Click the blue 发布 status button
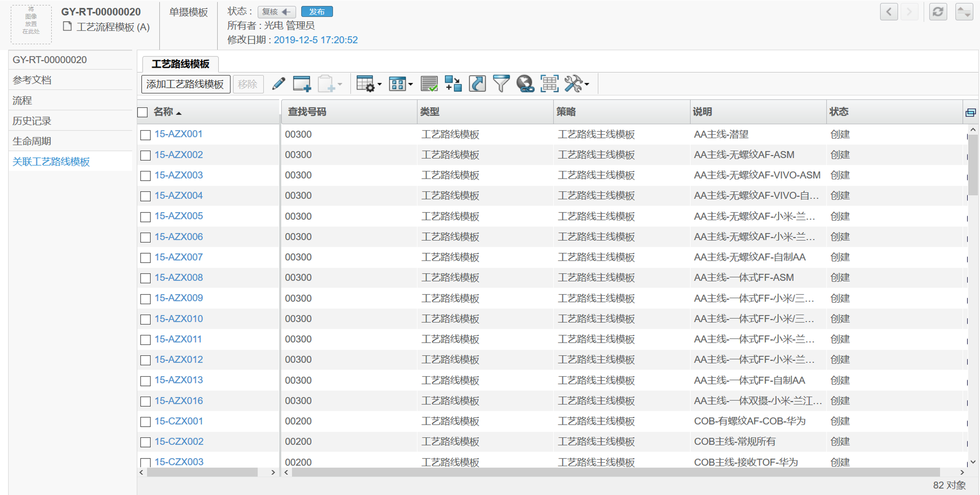This screenshot has width=980, height=495. 316,11
